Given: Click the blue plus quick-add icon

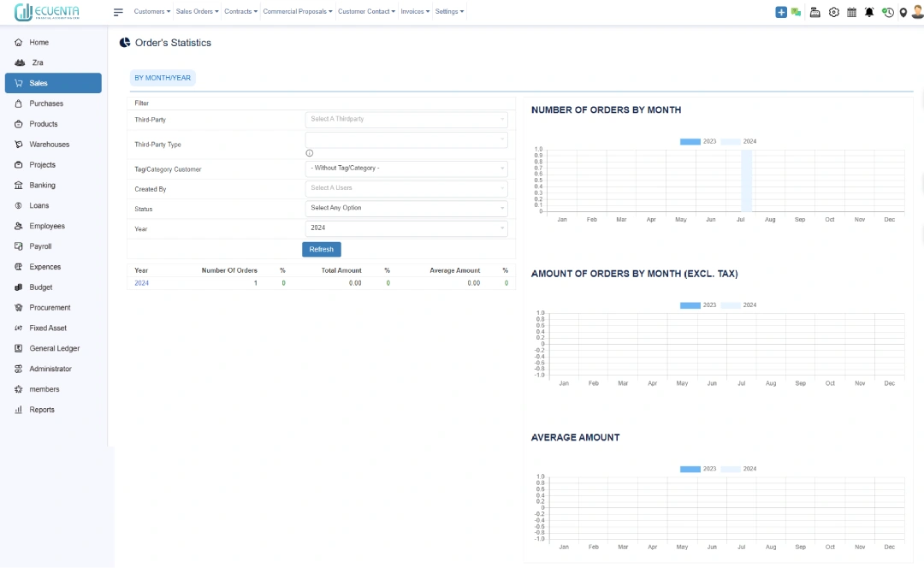Looking at the screenshot, I should pyautogui.click(x=781, y=12).
